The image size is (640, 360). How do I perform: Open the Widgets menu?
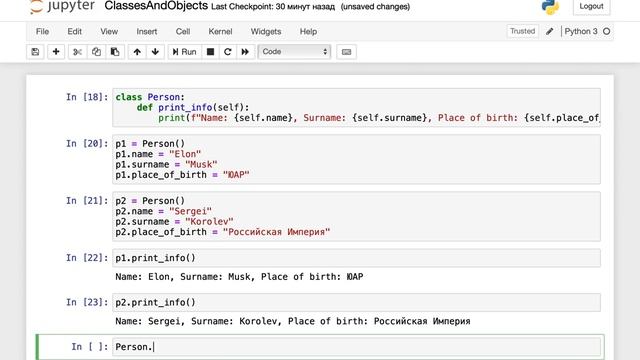[x=266, y=31]
